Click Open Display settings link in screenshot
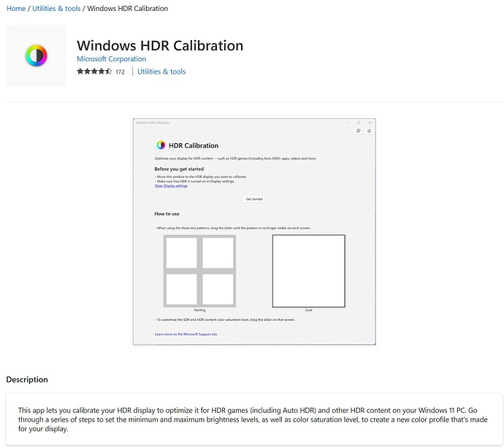 [171, 186]
